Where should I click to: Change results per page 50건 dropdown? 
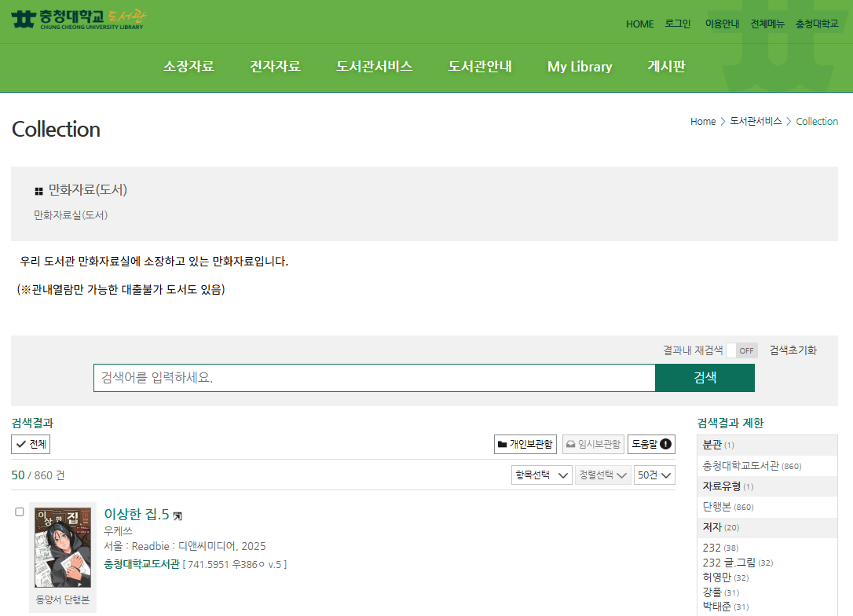click(x=654, y=475)
